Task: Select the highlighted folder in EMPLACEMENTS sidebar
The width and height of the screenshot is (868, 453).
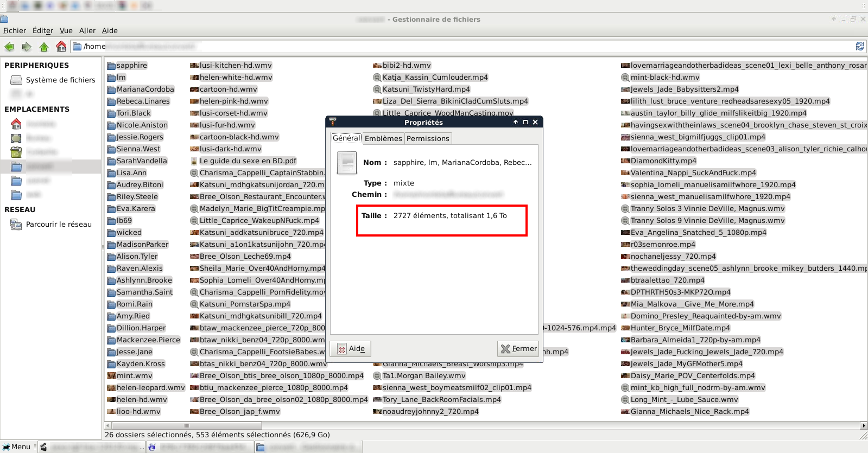Action: [50, 166]
